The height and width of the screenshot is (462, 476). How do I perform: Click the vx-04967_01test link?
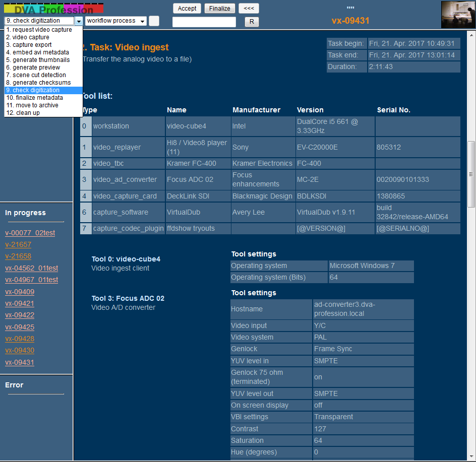coord(31,280)
